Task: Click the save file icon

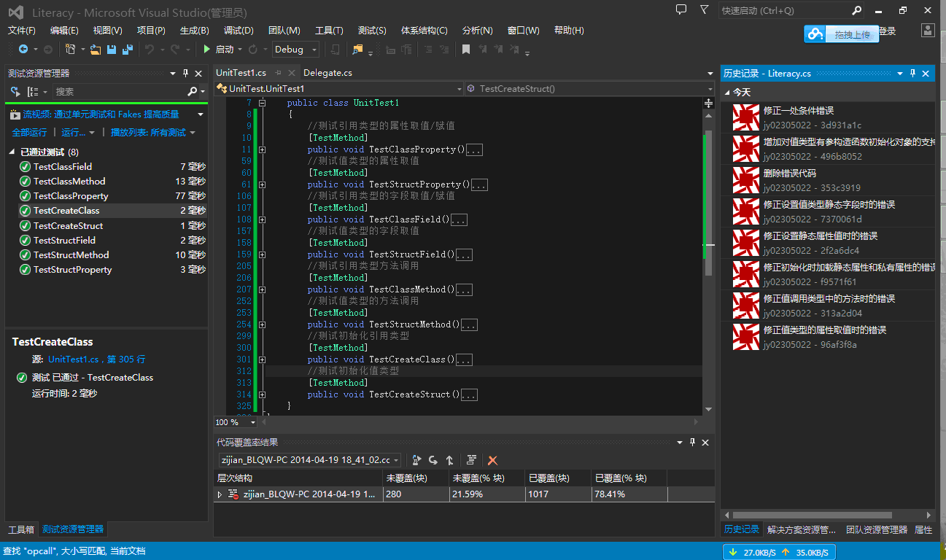Action: 112,50
